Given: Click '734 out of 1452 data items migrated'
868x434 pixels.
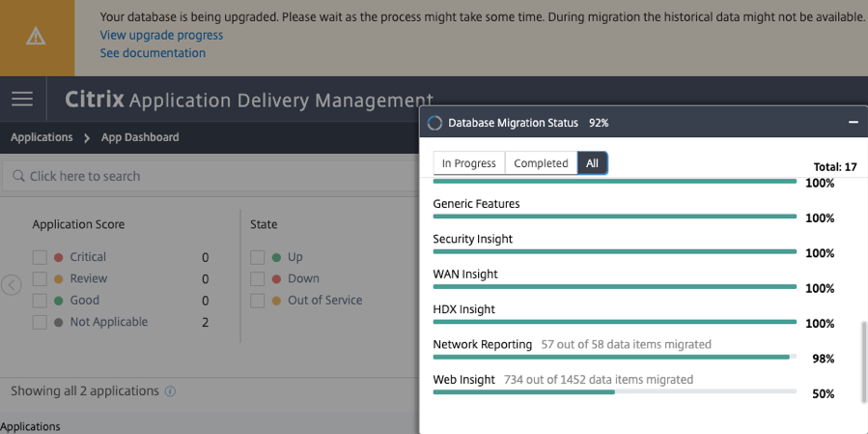Looking at the screenshot, I should pyautogui.click(x=599, y=380).
